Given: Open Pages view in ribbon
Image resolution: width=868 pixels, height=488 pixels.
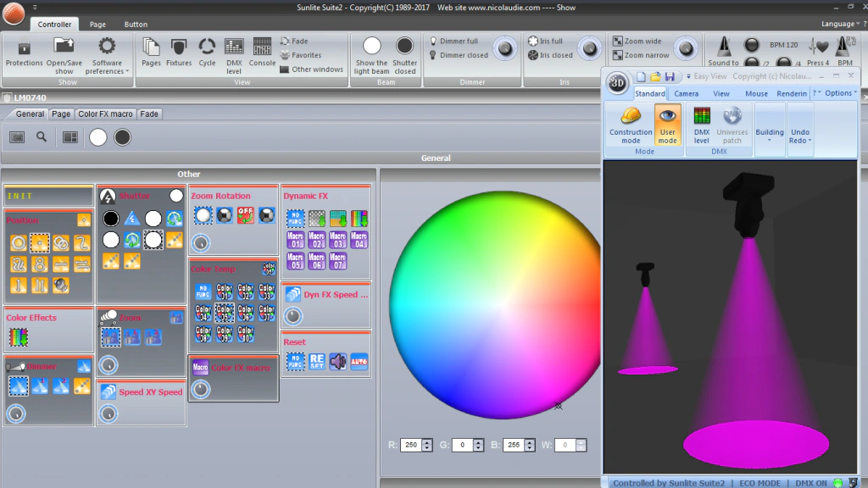Looking at the screenshot, I should (151, 53).
